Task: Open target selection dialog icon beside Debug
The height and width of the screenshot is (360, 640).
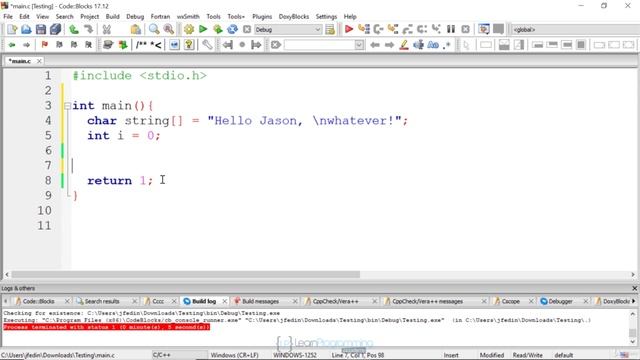Action: coord(330,29)
